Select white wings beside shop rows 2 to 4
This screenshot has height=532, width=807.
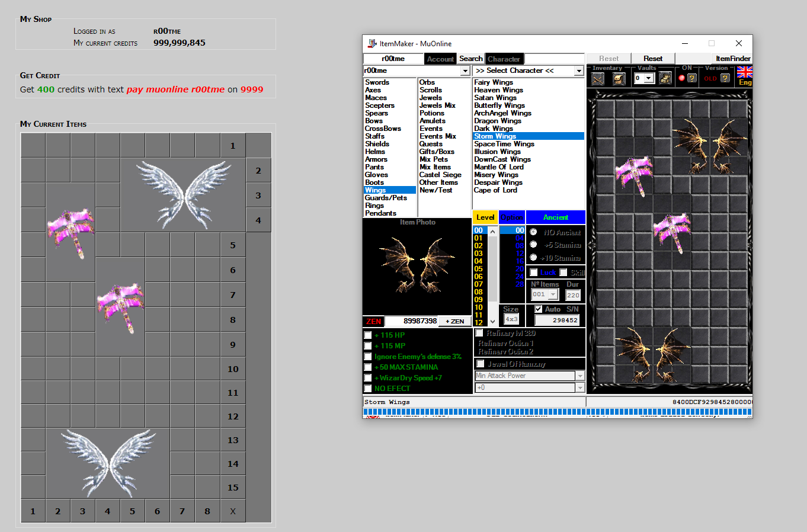183,194
